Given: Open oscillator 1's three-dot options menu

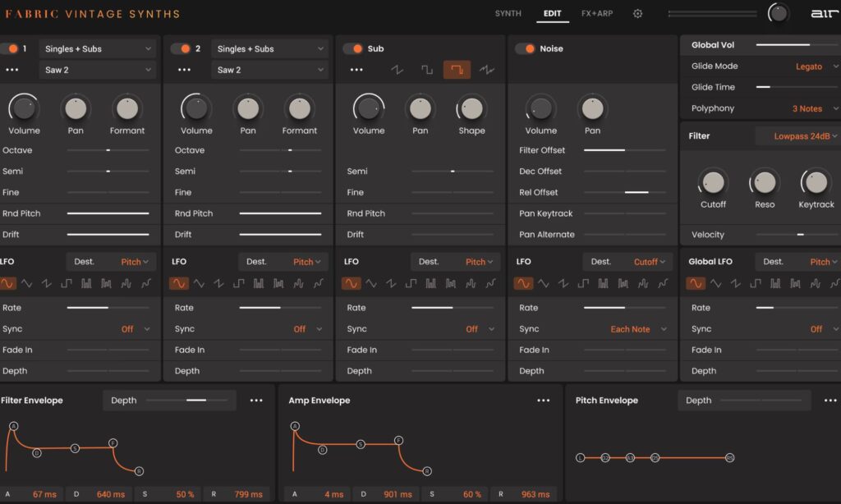Looking at the screenshot, I should coord(11,70).
